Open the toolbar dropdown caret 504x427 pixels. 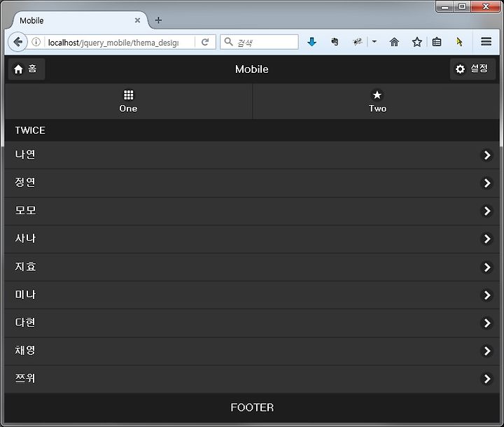tap(374, 42)
